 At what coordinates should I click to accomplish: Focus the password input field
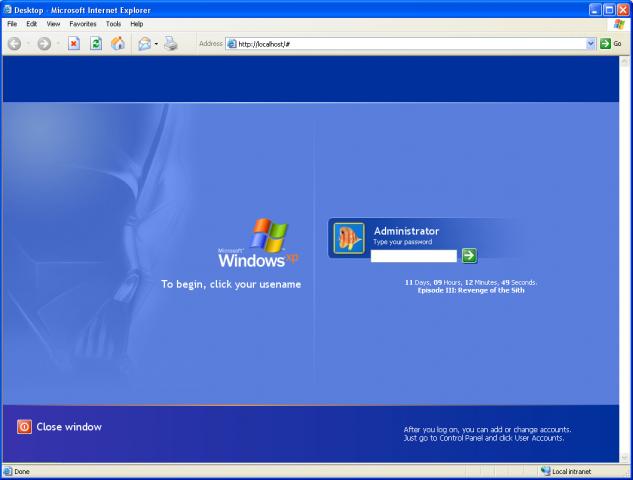pos(414,256)
